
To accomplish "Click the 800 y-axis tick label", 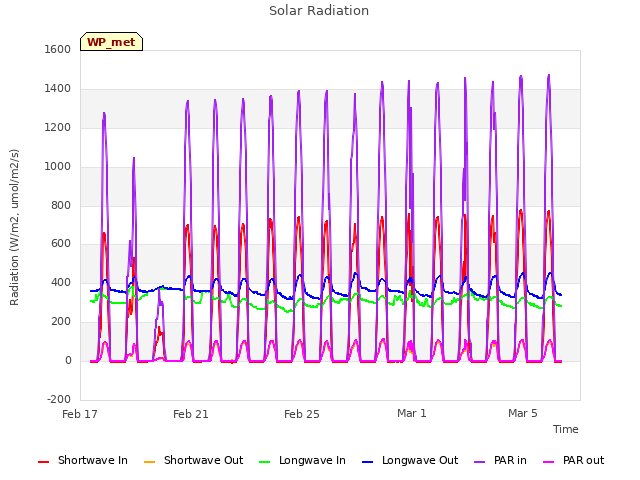I will click(61, 205).
